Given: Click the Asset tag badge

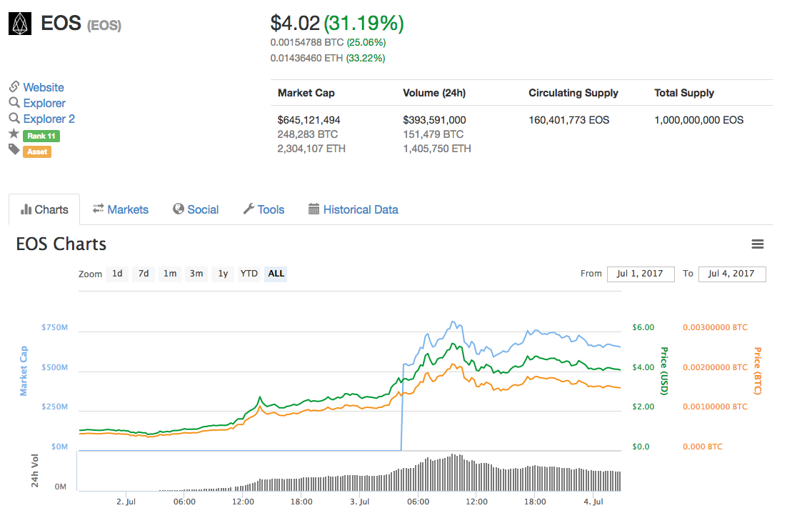Looking at the screenshot, I should click(x=37, y=151).
